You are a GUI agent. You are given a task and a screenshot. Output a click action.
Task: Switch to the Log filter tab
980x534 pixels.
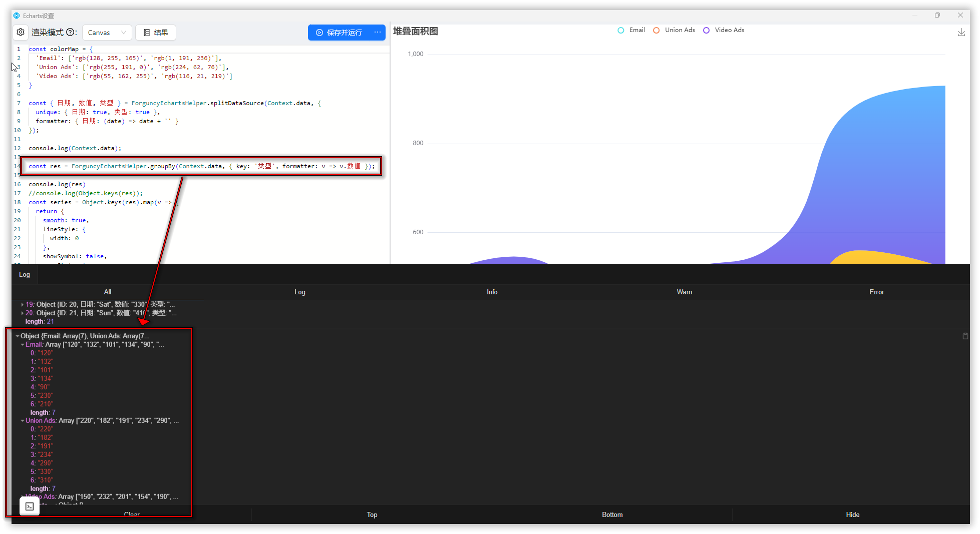tap(300, 292)
